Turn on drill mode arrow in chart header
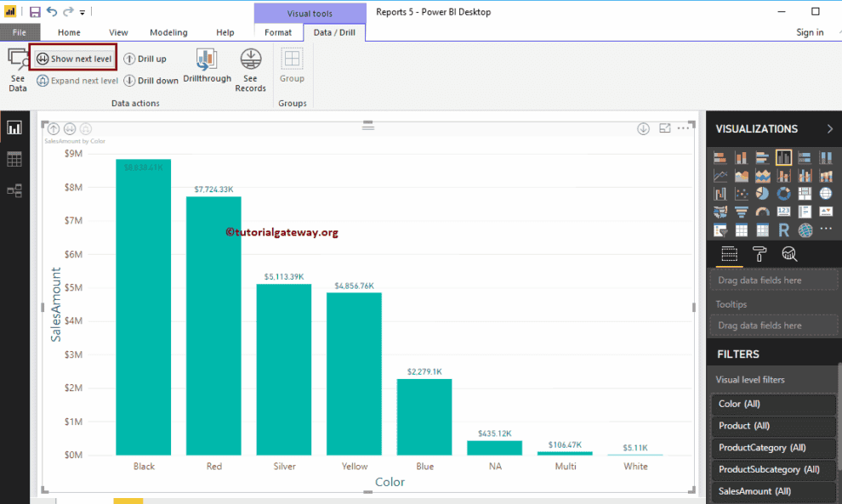 pyautogui.click(x=643, y=128)
